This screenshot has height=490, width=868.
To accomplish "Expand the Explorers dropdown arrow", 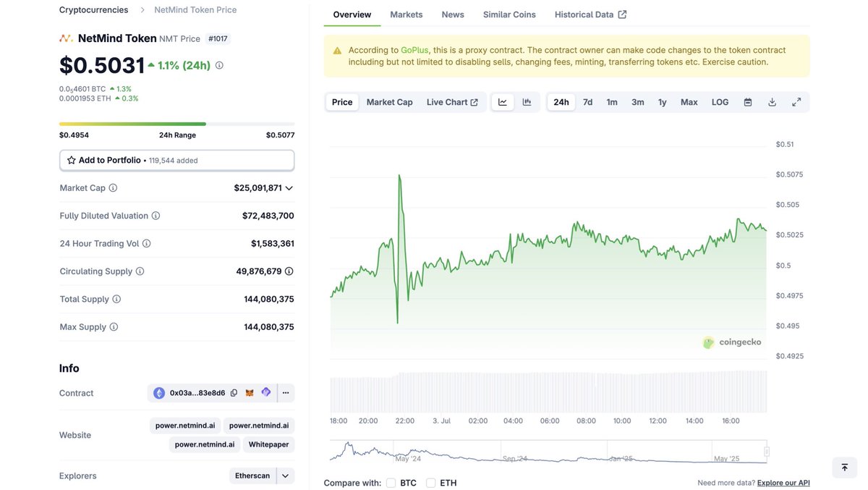I will pyautogui.click(x=286, y=476).
